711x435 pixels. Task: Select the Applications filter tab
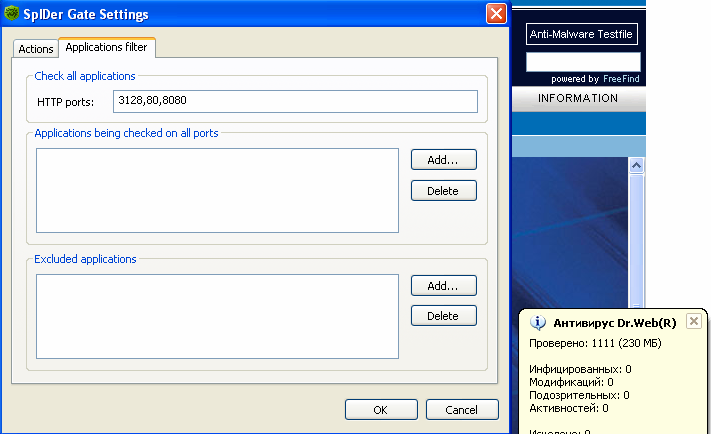pyautogui.click(x=107, y=47)
